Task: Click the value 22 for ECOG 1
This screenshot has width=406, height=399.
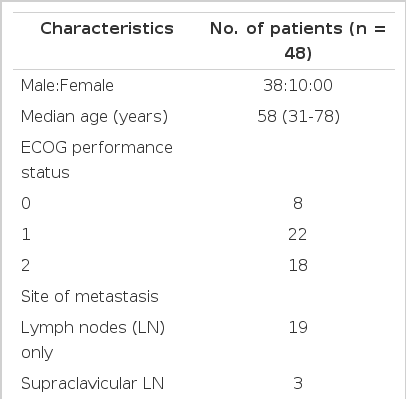Action: [298, 234]
